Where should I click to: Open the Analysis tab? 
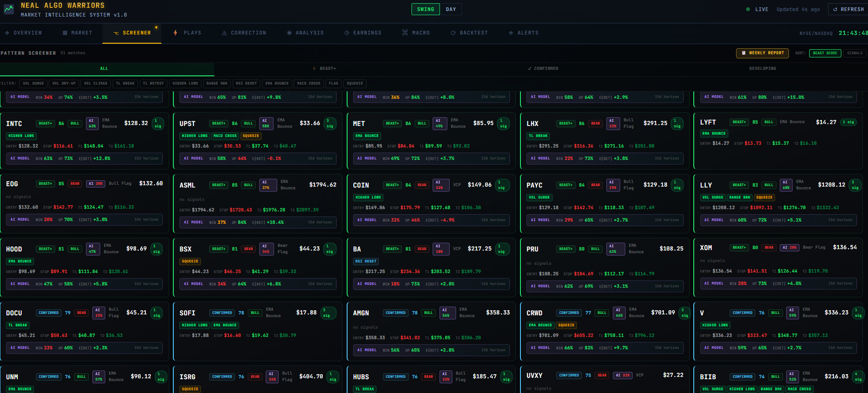point(305,33)
